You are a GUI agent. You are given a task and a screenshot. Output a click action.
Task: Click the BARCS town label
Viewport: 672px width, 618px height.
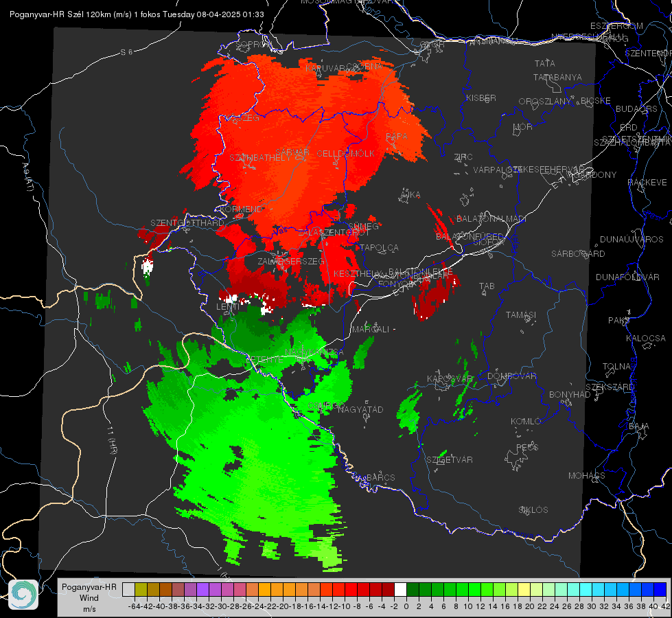381,477
